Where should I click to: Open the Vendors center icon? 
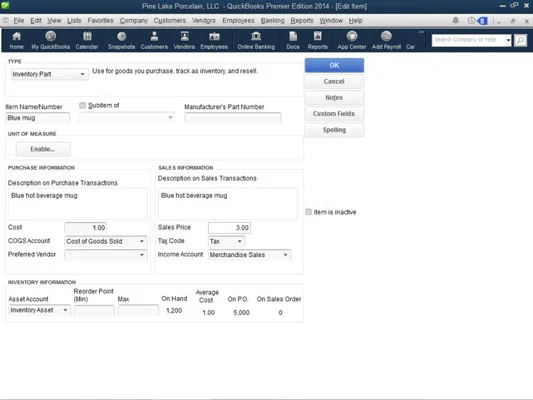[x=184, y=40]
